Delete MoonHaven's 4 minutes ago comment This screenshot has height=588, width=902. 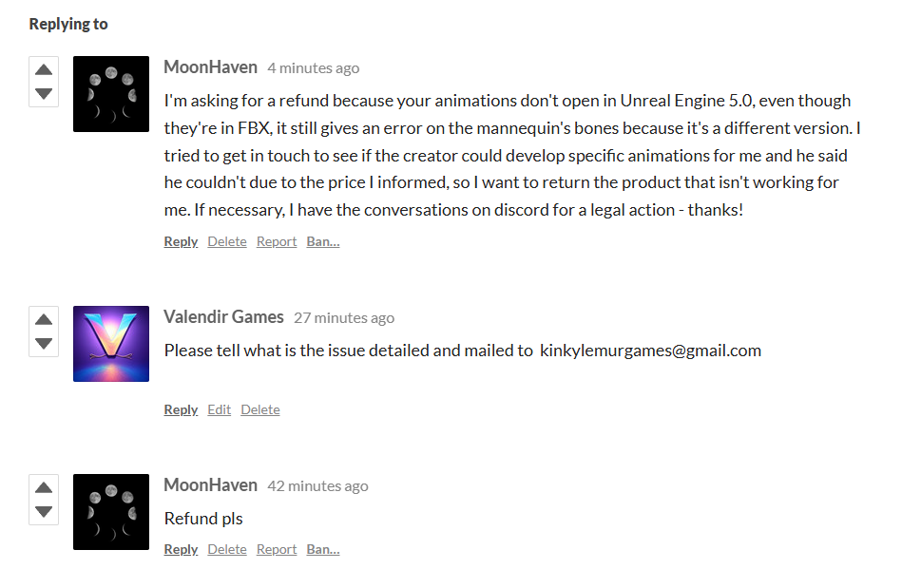(x=227, y=241)
